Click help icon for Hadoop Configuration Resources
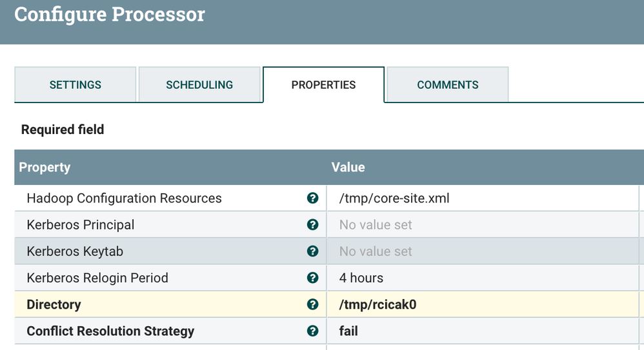The height and width of the screenshot is (350, 644). point(313,199)
